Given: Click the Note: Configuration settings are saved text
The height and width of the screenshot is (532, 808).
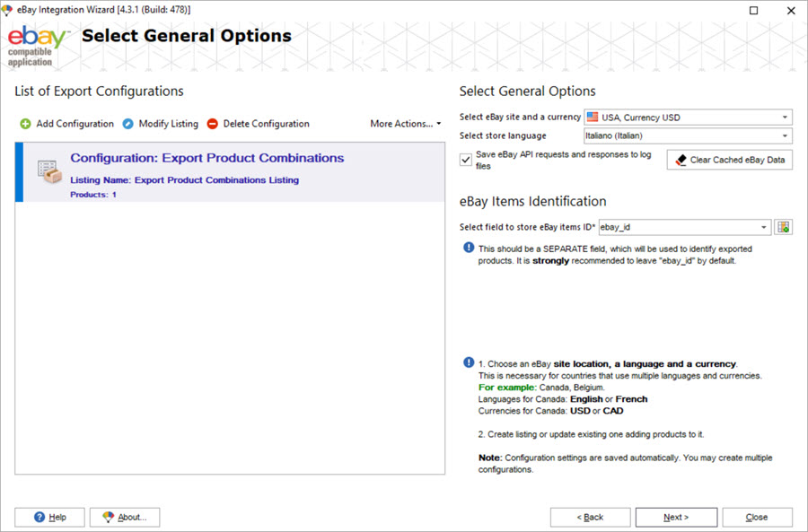Looking at the screenshot, I should click(x=625, y=464).
